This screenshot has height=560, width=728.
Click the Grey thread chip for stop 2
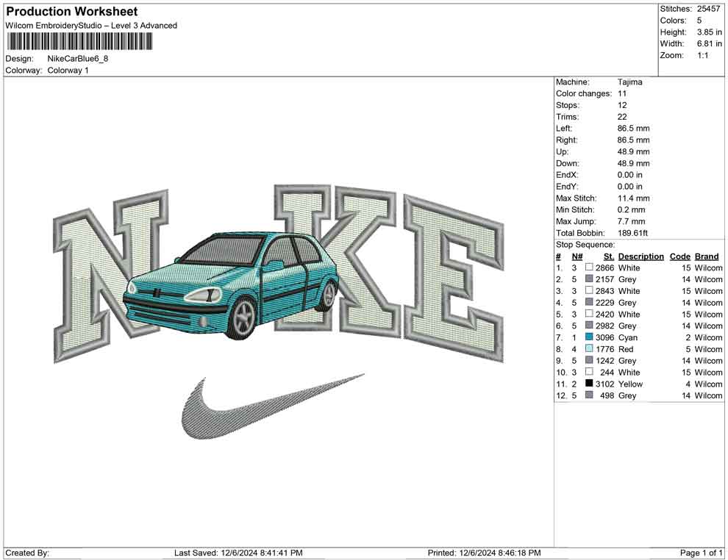click(x=588, y=279)
